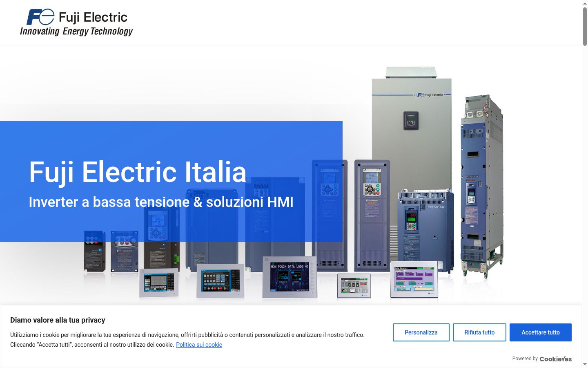Viewport: 588px width, 368px height.
Task: Click the FRENIC-VG inverter image
Action: point(426,230)
